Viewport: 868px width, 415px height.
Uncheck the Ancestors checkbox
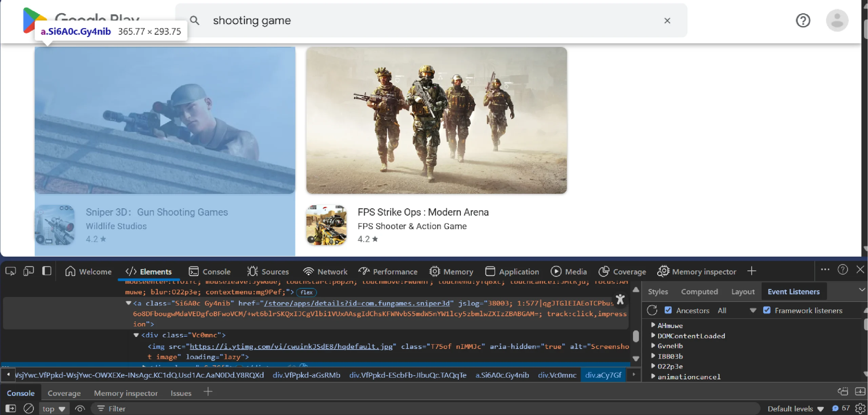click(668, 310)
